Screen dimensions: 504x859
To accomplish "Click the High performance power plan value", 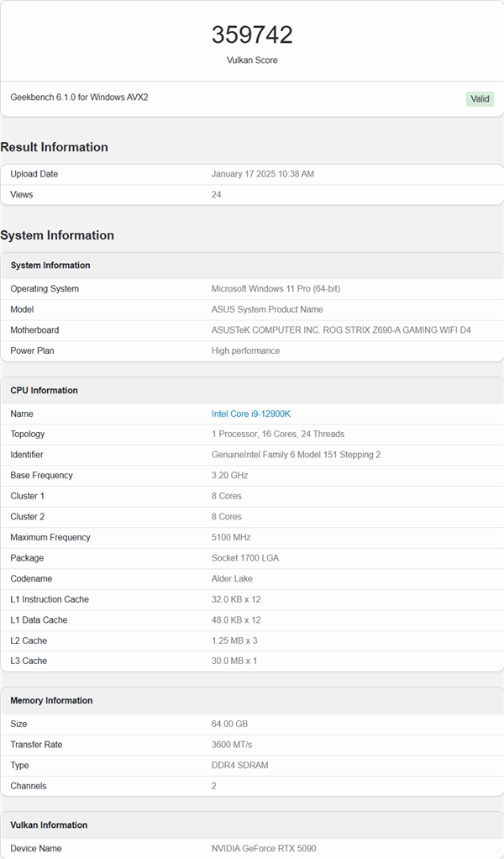I will pos(245,350).
